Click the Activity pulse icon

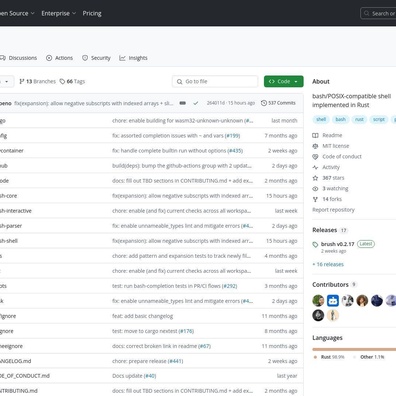[x=315, y=167]
